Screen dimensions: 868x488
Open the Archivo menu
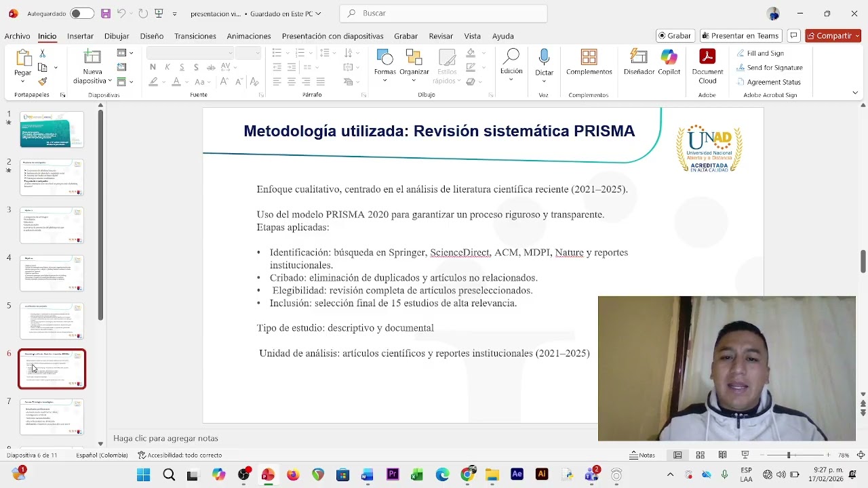pyautogui.click(x=17, y=36)
